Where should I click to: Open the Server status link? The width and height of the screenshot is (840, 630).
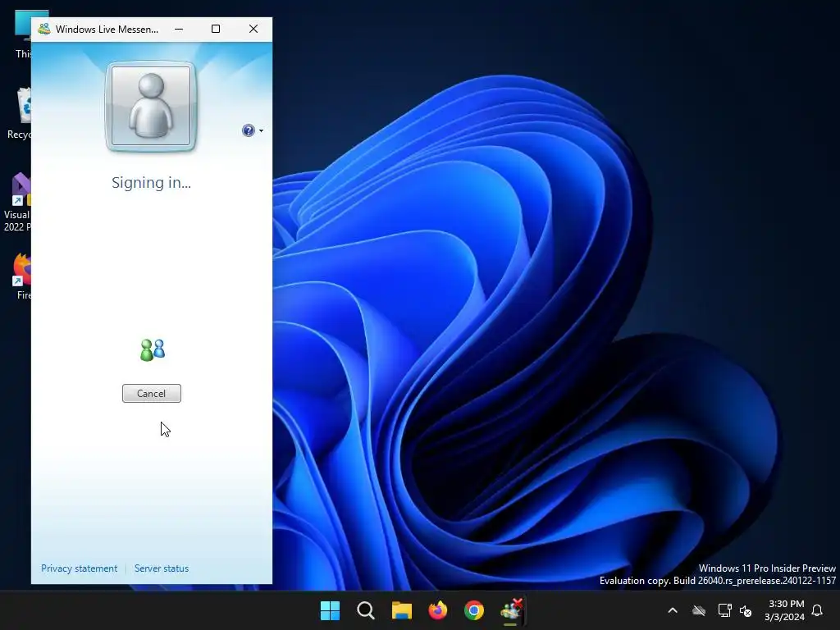[162, 568]
